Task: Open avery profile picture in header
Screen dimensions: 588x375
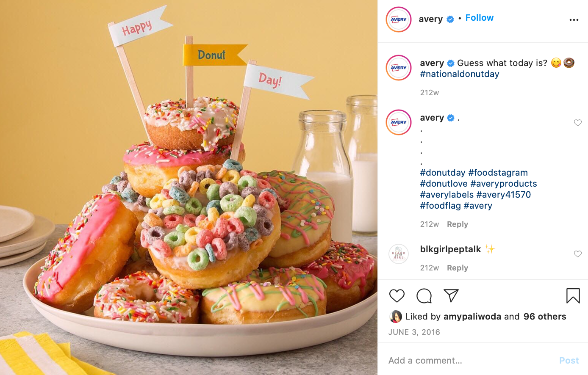Action: tap(399, 19)
